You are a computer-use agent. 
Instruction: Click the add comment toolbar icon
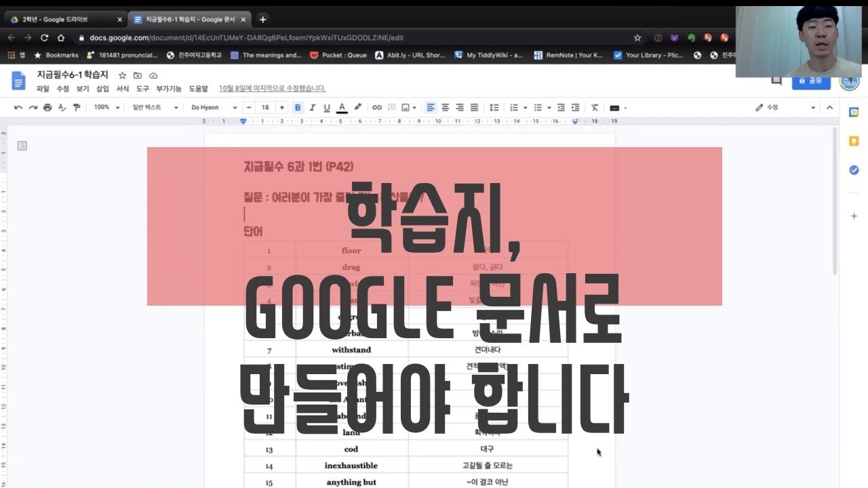(x=391, y=107)
